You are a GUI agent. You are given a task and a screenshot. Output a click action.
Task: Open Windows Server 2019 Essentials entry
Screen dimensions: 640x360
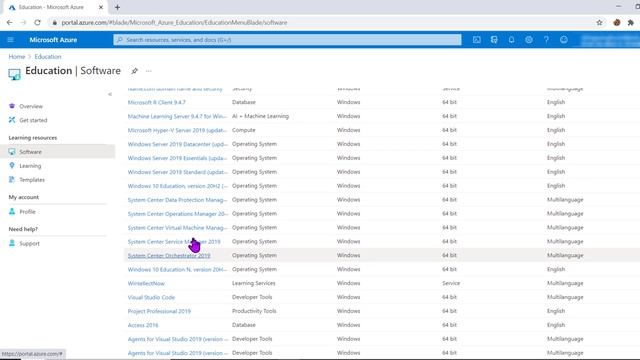[x=177, y=158]
